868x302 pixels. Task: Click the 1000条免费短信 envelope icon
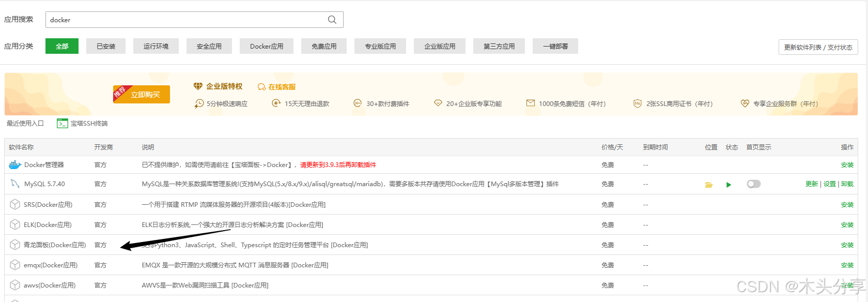coord(531,103)
